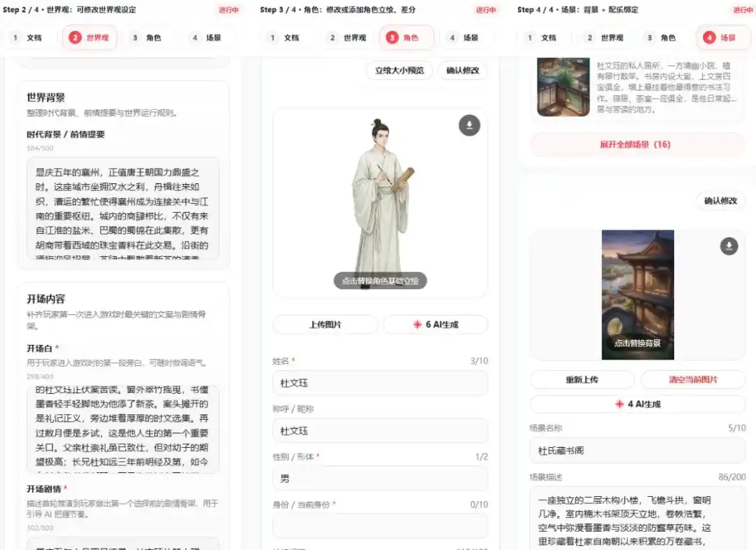Focus the 开场白 text area
The height and width of the screenshot is (550, 756).
click(x=123, y=428)
